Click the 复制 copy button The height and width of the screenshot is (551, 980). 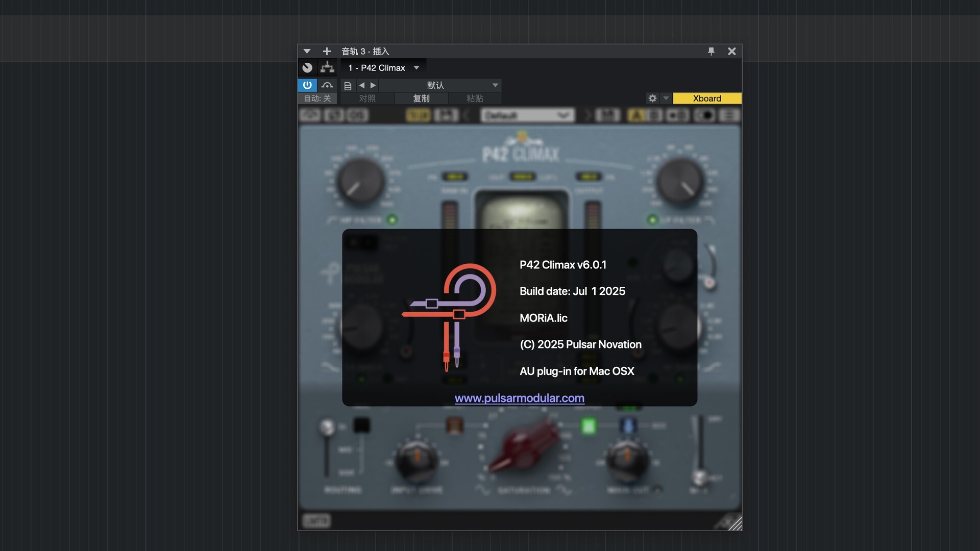(x=422, y=98)
